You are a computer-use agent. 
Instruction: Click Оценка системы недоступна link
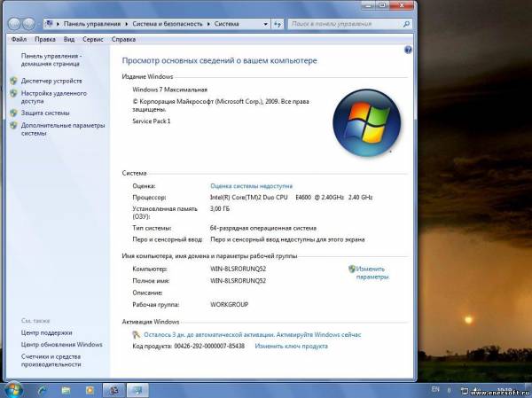point(252,186)
